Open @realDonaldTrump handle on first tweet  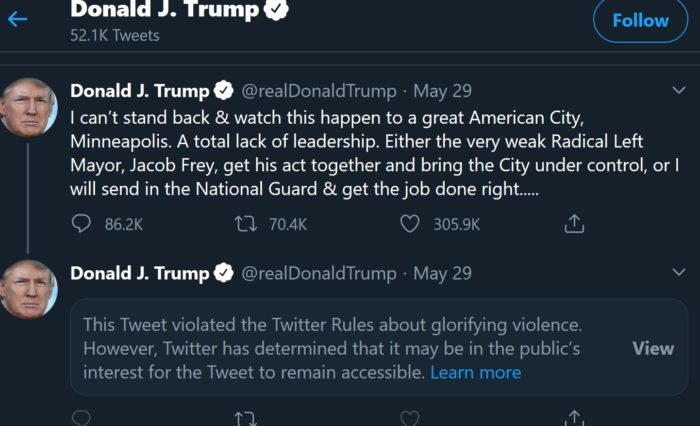[x=319, y=91]
